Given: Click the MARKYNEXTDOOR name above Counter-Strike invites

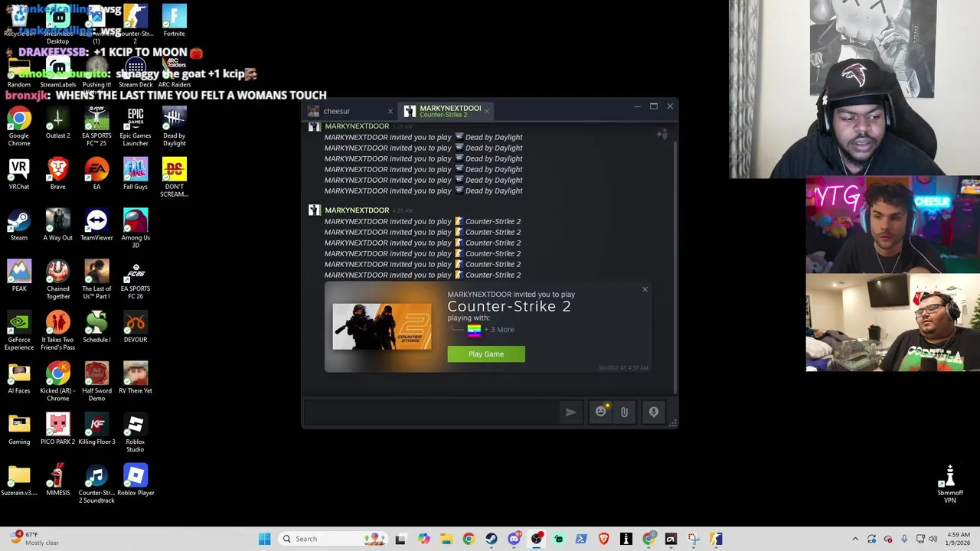Looking at the screenshot, I should click(357, 210).
